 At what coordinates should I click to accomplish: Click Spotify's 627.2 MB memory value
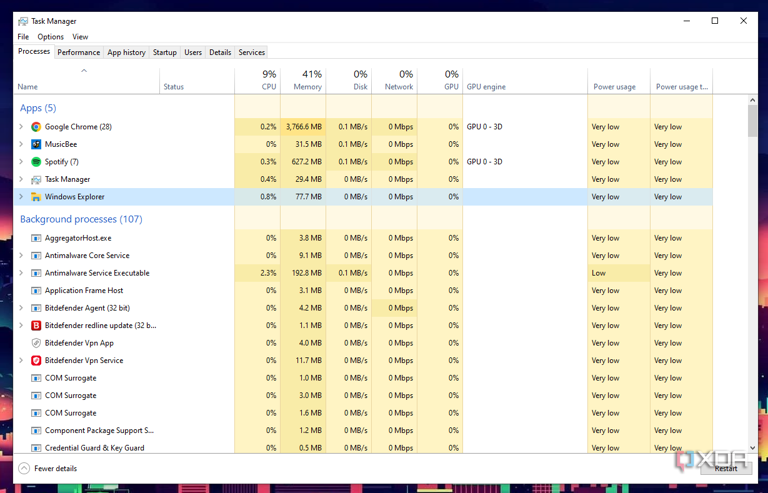(307, 162)
